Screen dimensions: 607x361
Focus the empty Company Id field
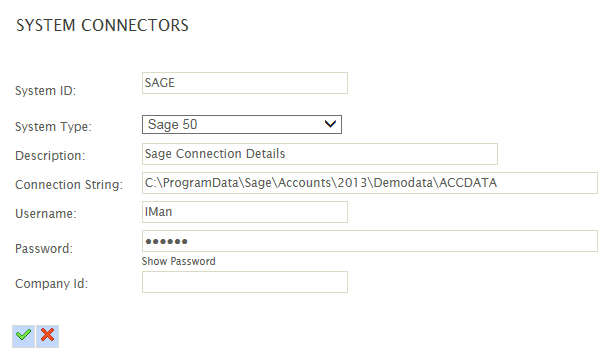(x=245, y=282)
